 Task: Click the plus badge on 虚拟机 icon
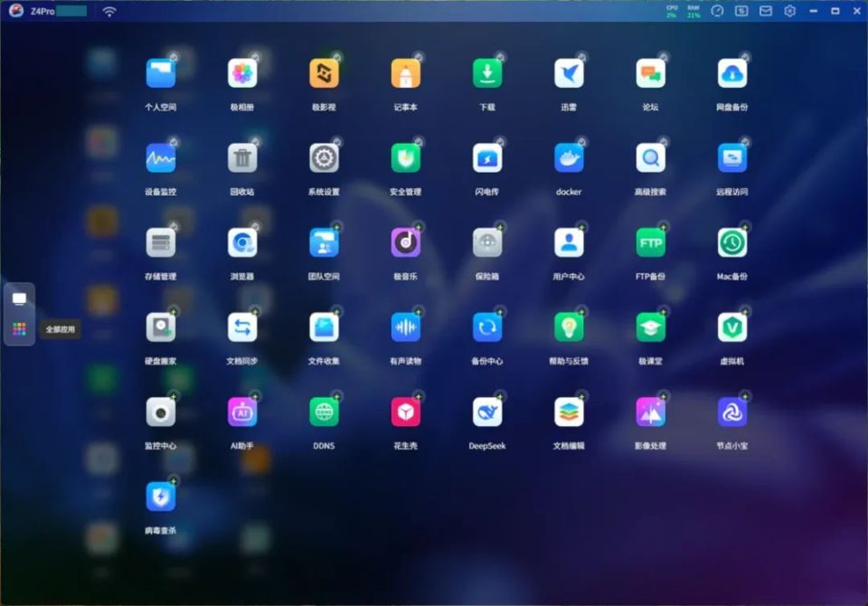tap(745, 312)
